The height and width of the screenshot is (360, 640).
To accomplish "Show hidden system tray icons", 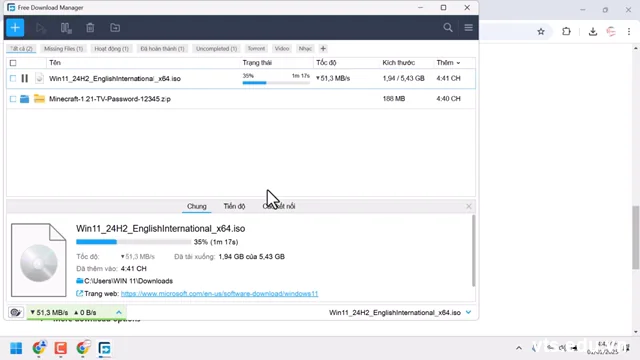I will (x=519, y=348).
